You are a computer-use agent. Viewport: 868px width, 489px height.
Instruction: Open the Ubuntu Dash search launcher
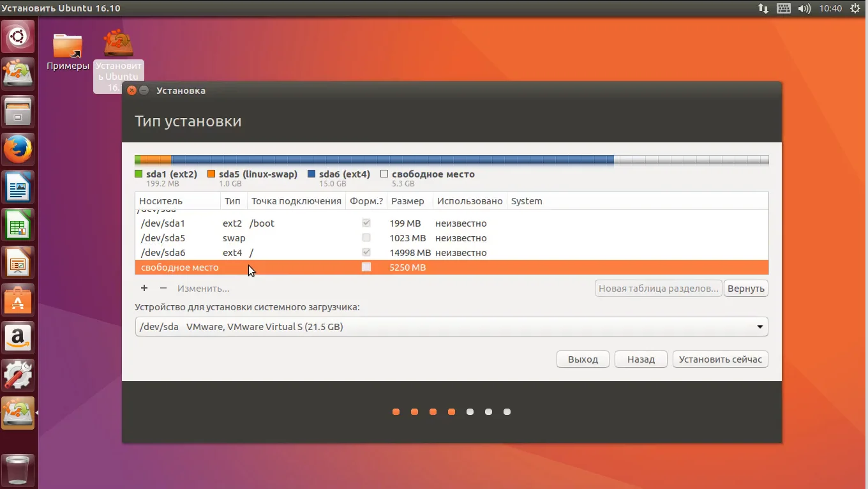(18, 37)
